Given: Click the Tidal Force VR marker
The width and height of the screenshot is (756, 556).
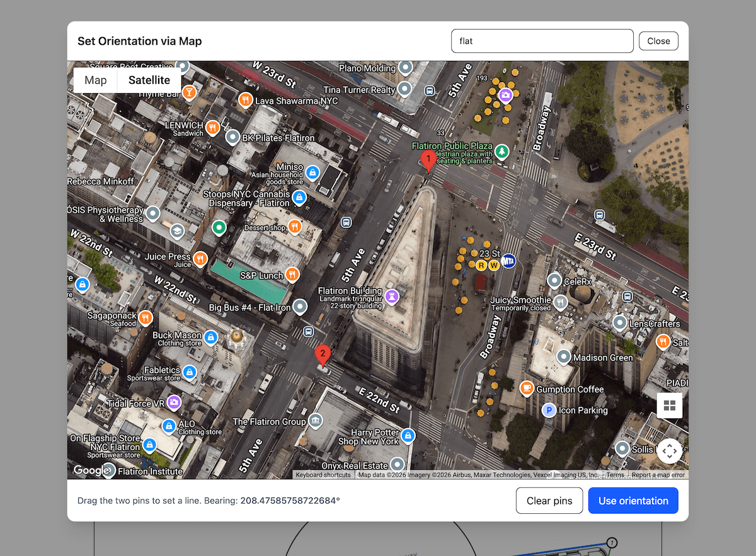Looking at the screenshot, I should [174, 402].
